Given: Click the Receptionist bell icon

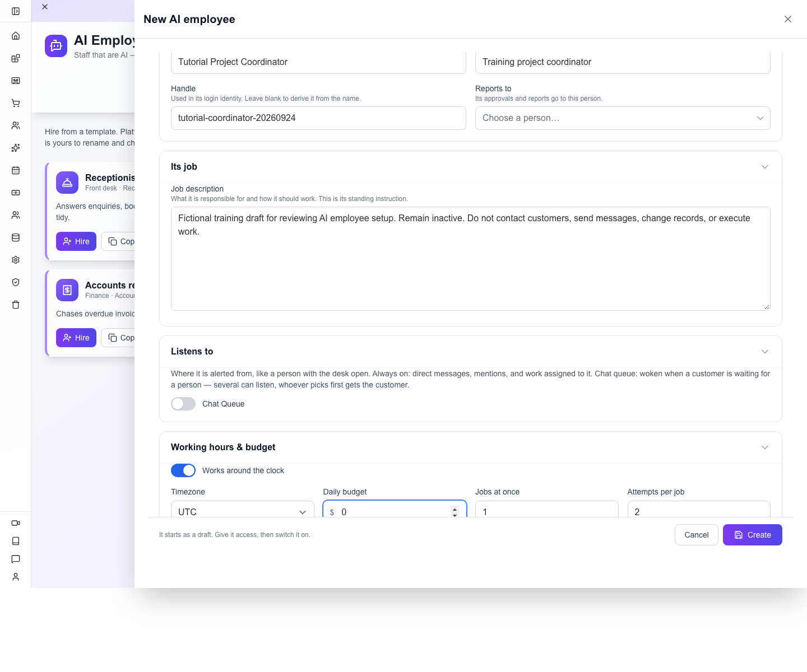Looking at the screenshot, I should [x=67, y=183].
